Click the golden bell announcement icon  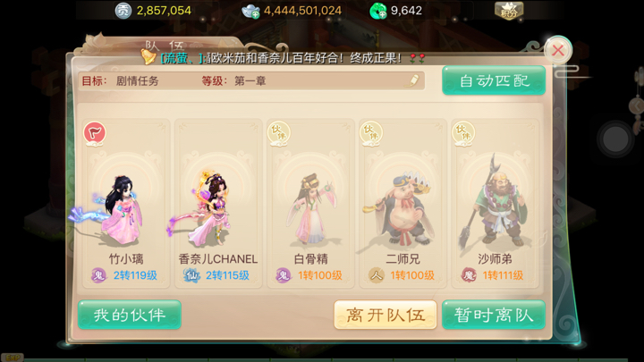pos(148,56)
